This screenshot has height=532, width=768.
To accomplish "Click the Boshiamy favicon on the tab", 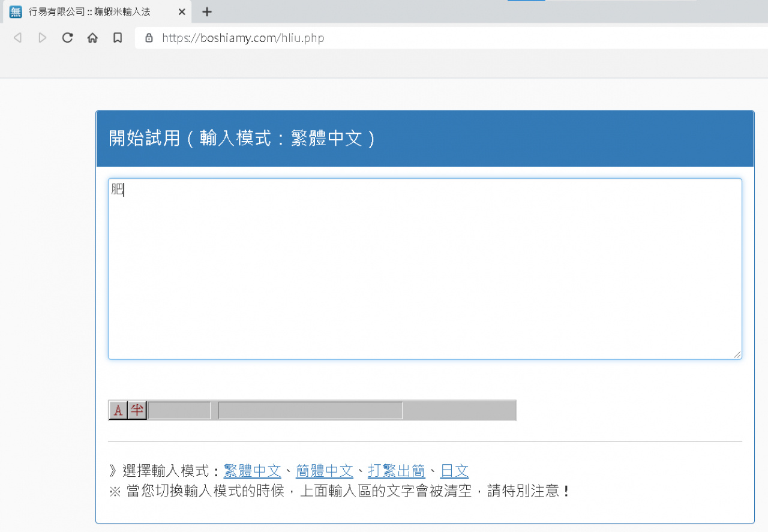I will (x=16, y=11).
